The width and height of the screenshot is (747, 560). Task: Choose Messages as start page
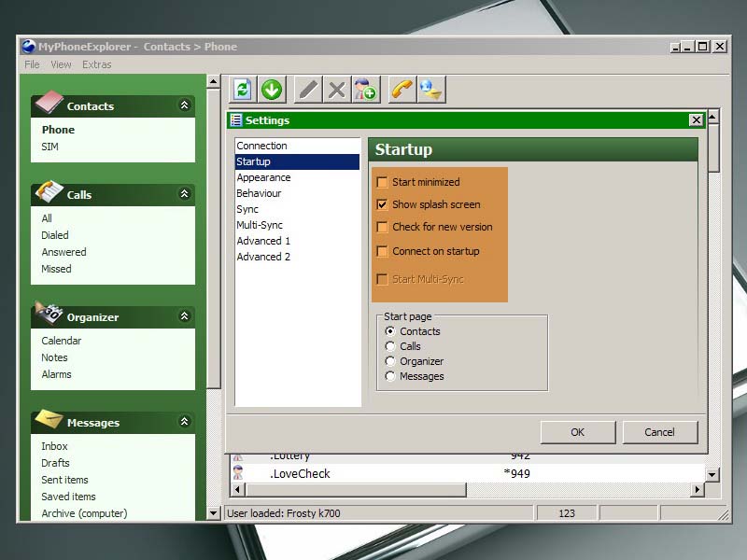tap(390, 376)
